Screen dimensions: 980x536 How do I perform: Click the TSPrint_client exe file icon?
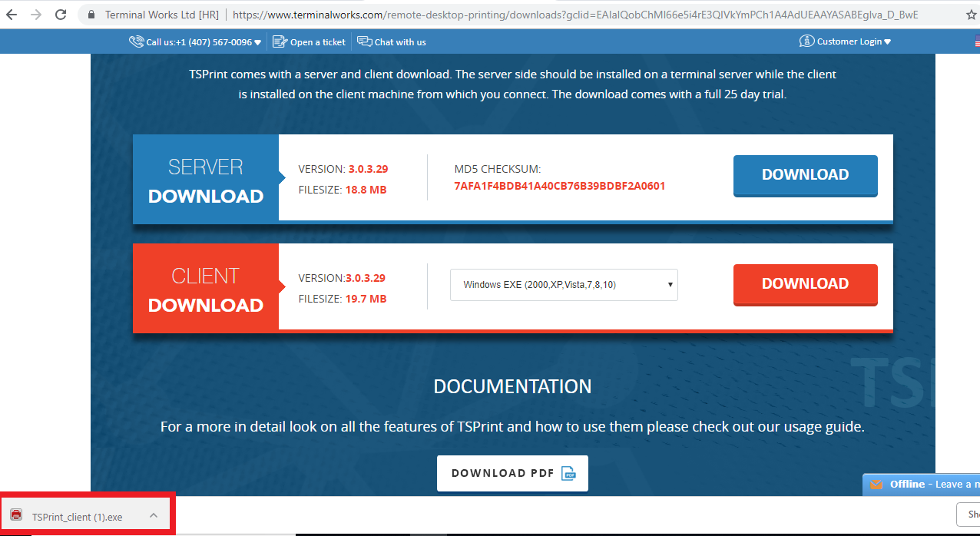tap(16, 516)
